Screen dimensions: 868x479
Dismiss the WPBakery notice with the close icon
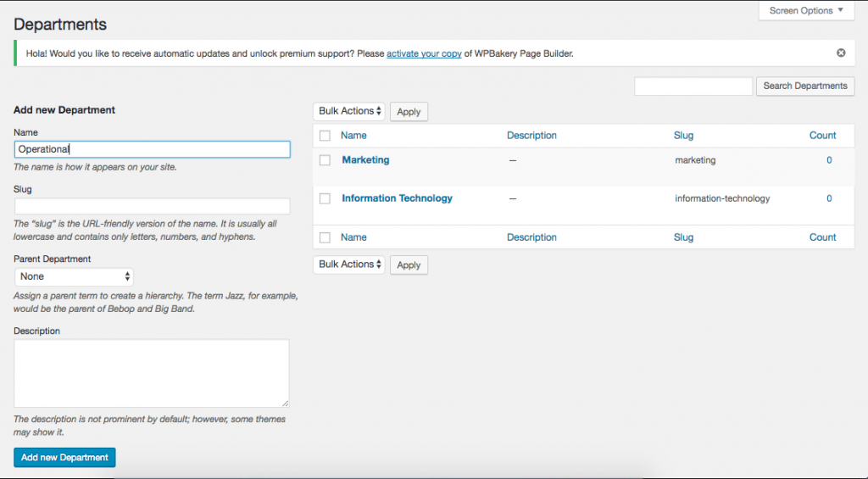click(841, 53)
